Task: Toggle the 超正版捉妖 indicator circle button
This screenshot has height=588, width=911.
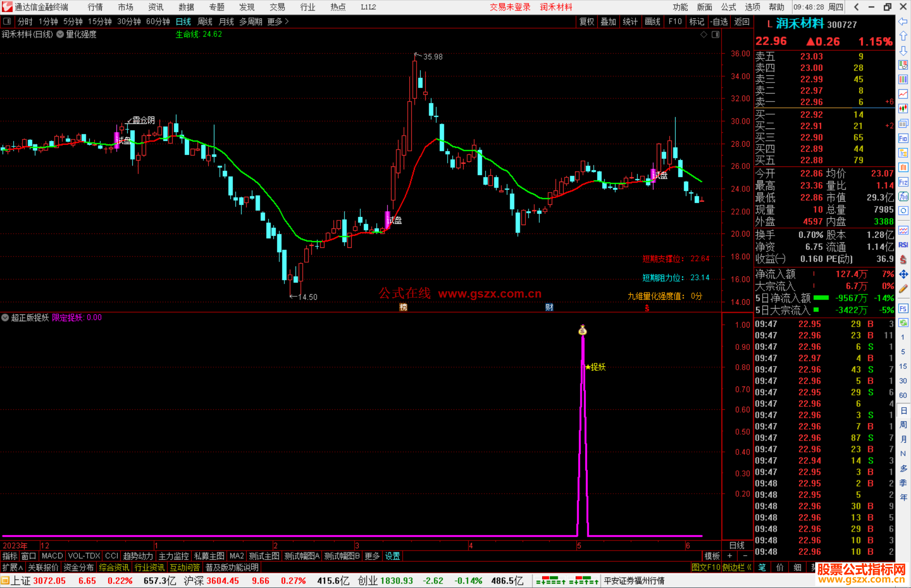Action: click(5, 318)
